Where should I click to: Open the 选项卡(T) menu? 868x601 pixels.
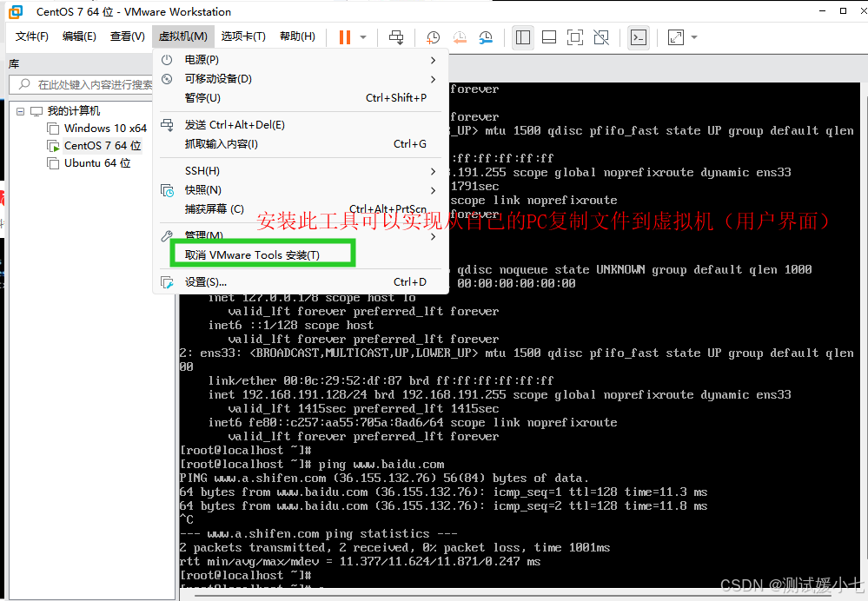click(x=243, y=36)
